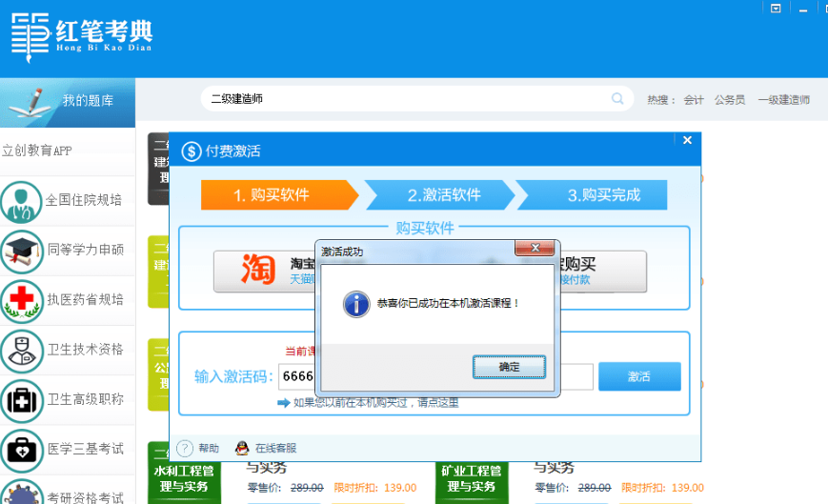The height and width of the screenshot is (504, 828).
Task: Open the 医学三基考试 category label
Action: click(86, 449)
